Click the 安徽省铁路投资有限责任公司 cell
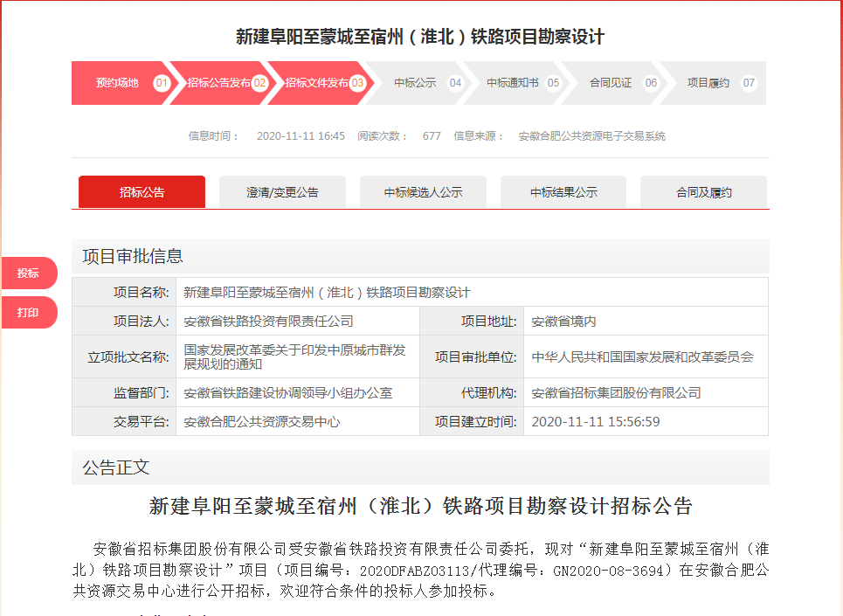 tap(298, 322)
